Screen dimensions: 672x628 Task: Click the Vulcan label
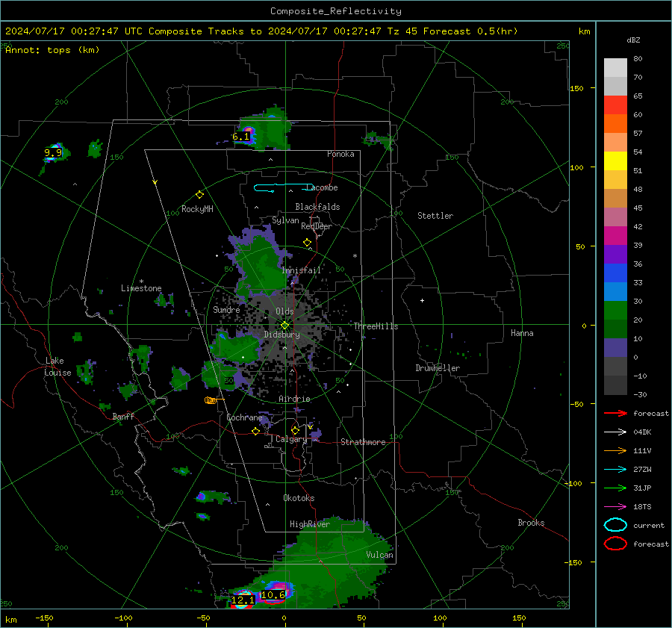click(x=380, y=555)
